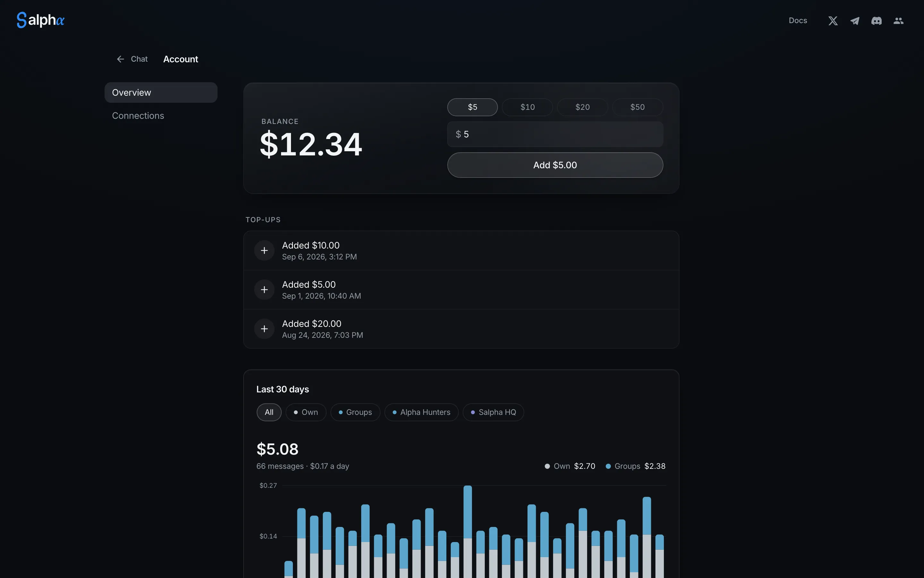Click the Last 30 days heading
Image resolution: width=924 pixels, height=578 pixels.
pos(283,389)
